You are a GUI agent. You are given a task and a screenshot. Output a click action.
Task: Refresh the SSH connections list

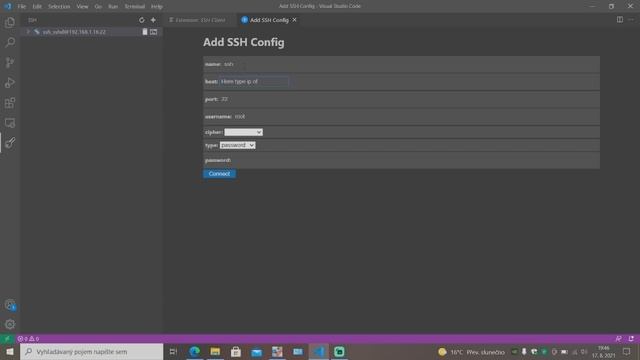click(x=142, y=20)
